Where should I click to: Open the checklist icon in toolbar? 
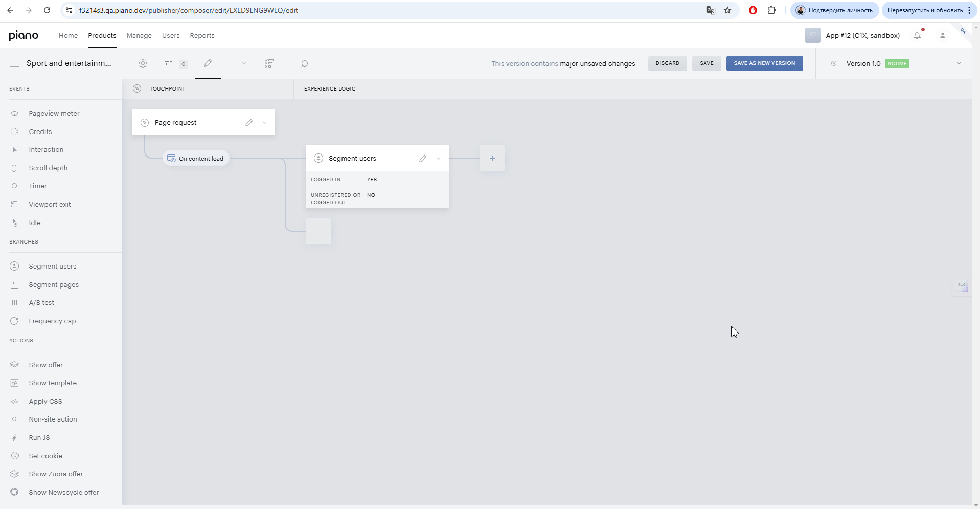point(269,63)
